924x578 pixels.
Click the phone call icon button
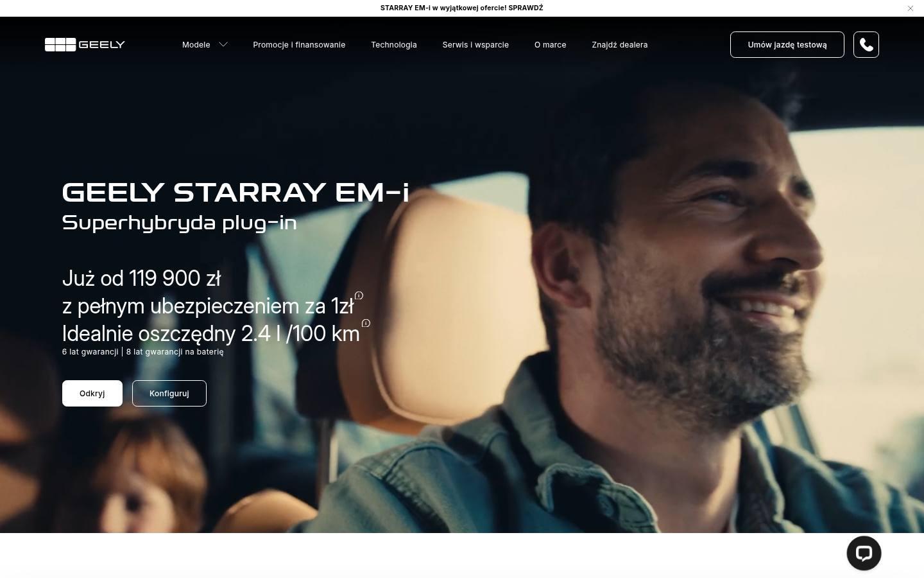tap(866, 44)
